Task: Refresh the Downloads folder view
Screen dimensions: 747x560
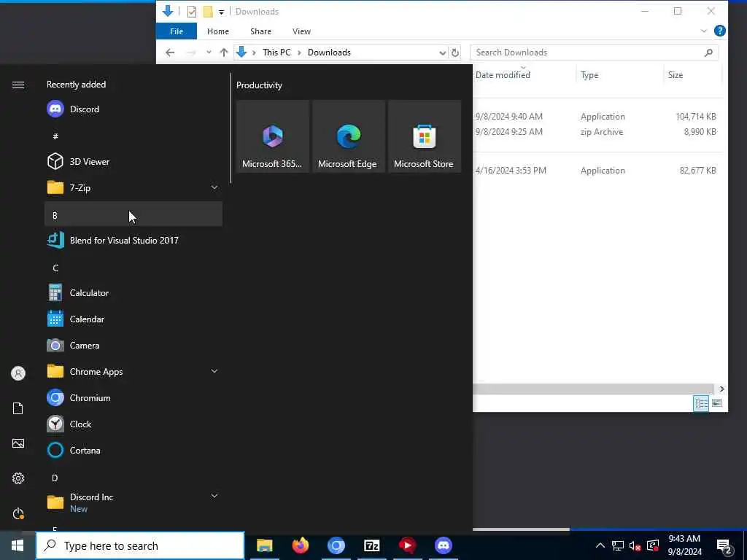Action: click(x=455, y=52)
